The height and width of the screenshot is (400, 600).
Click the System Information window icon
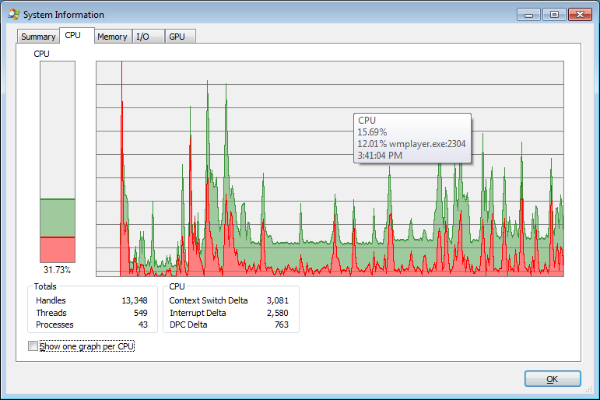(13, 14)
